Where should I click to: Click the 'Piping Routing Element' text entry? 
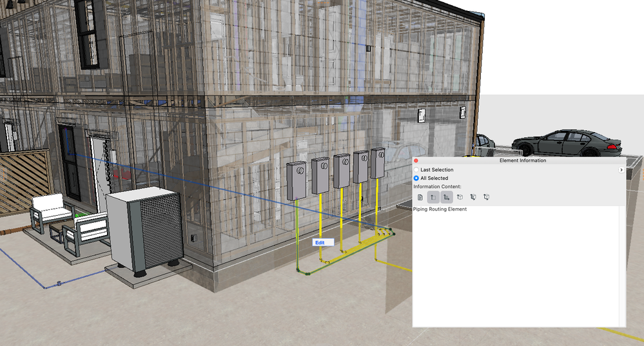coord(440,209)
